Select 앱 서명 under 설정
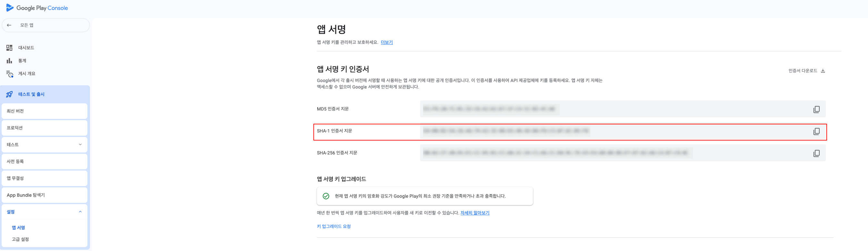This screenshot has height=251, width=868. click(18, 228)
